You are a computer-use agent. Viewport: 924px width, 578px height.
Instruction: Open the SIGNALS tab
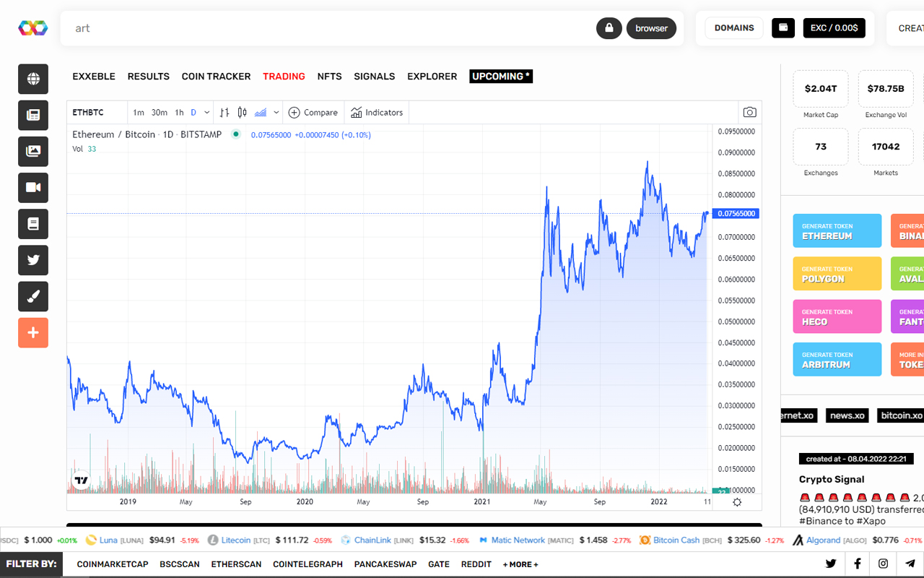(x=375, y=76)
